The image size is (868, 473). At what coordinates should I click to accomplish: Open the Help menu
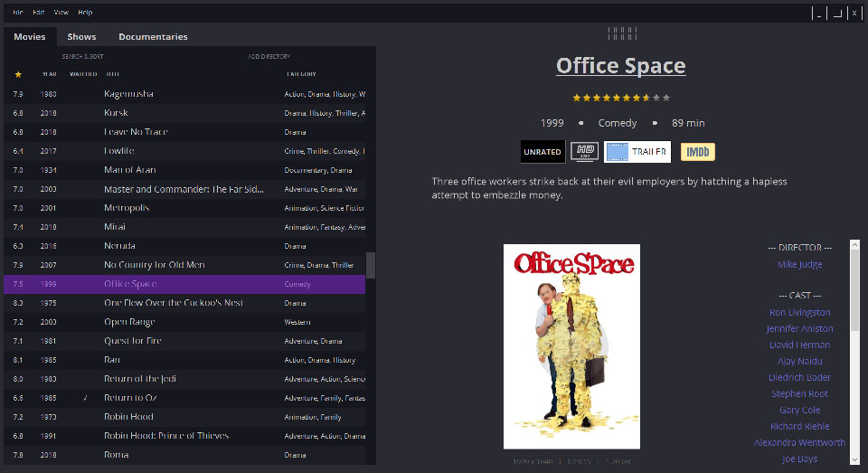85,12
